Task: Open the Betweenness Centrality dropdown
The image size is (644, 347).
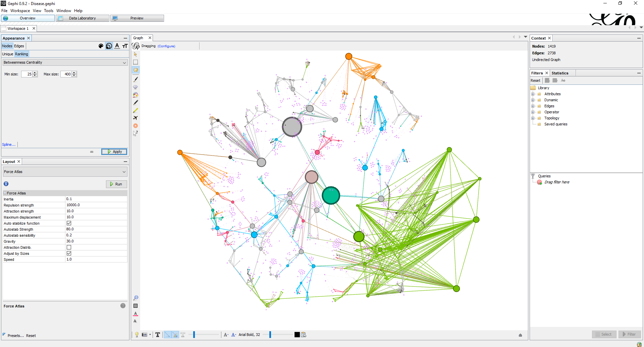Action: point(65,62)
